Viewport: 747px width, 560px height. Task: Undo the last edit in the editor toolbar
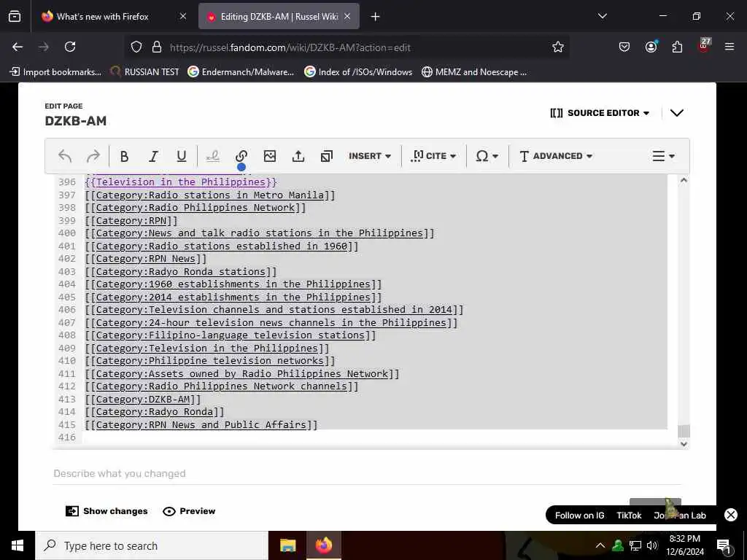coord(65,156)
